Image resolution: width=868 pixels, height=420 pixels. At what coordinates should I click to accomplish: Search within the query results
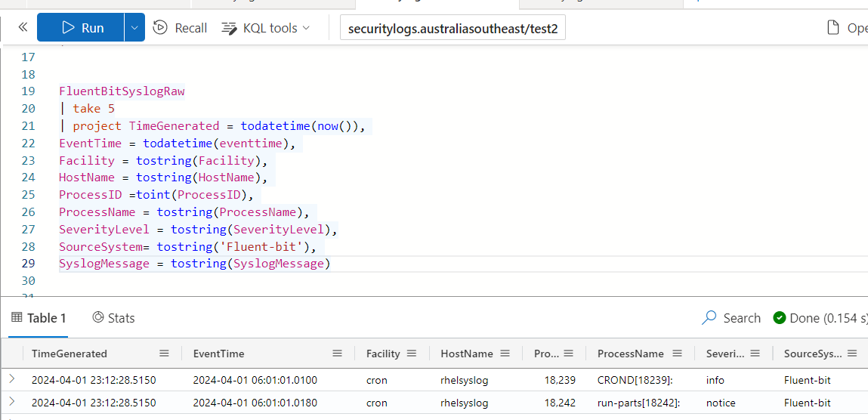731,317
